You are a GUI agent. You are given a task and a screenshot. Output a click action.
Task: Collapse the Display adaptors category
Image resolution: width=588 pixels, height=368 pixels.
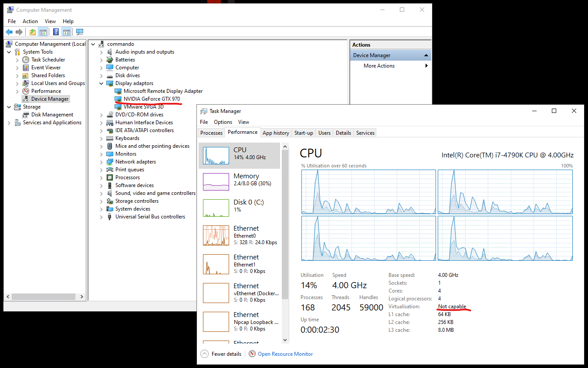(101, 83)
